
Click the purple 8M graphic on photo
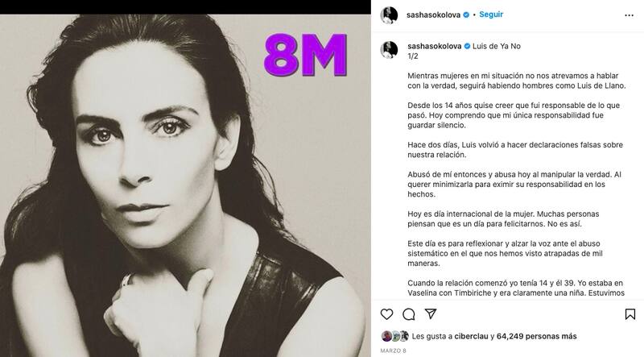[x=306, y=56]
